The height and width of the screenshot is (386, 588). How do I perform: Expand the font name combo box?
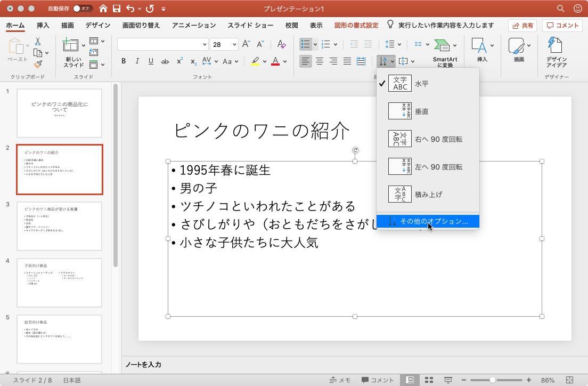pyautogui.click(x=205, y=45)
